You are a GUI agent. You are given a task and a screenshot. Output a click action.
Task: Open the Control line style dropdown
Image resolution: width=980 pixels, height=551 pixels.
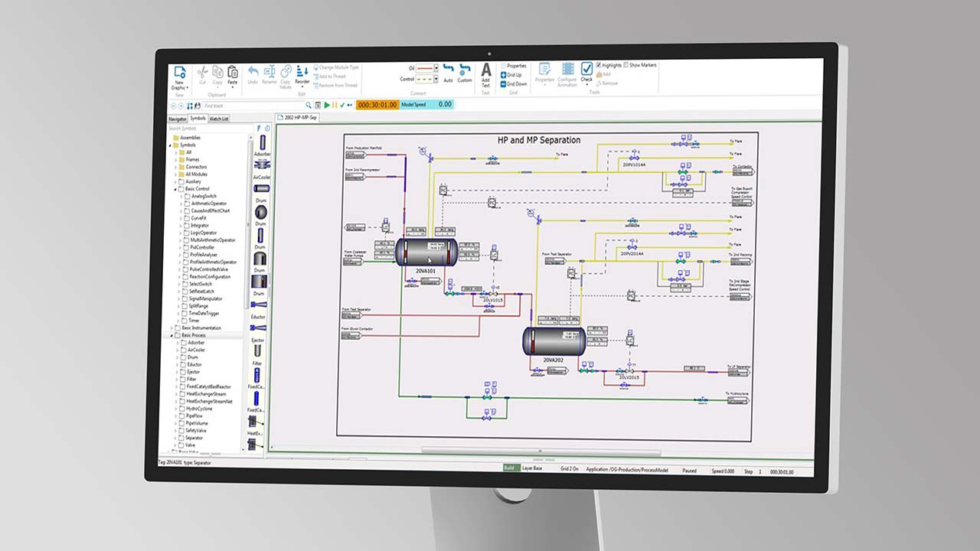point(436,79)
